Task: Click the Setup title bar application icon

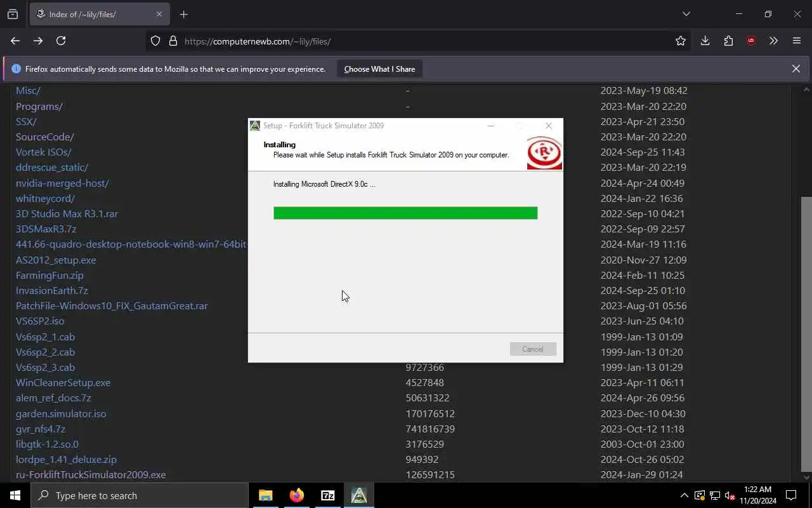Action: 255,126
